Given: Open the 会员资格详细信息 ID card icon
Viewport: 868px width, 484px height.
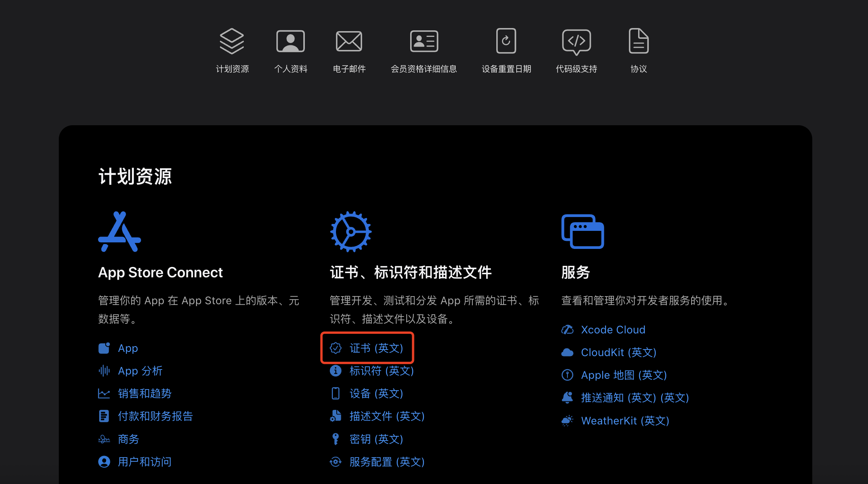Looking at the screenshot, I should pyautogui.click(x=424, y=41).
